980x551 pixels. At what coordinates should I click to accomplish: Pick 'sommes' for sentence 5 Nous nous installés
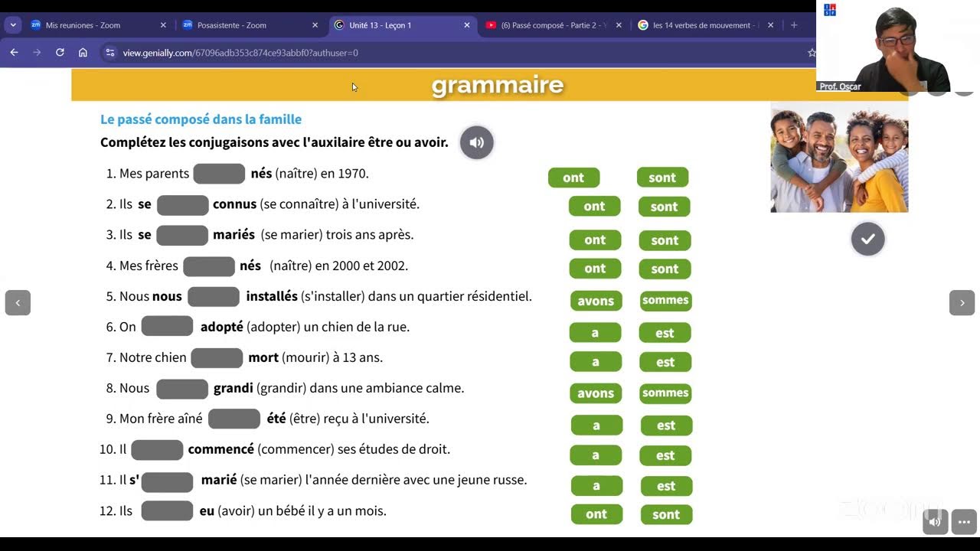click(x=665, y=301)
